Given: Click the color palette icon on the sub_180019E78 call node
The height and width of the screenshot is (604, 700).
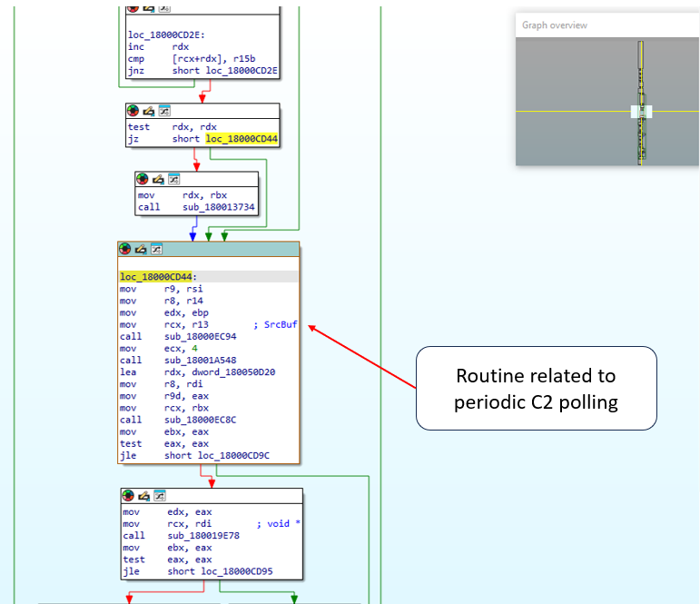Looking at the screenshot, I should tap(128, 495).
